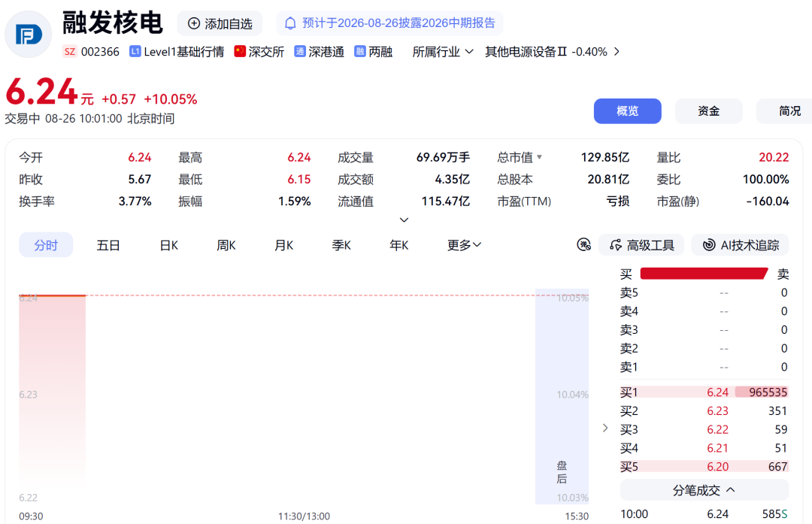Click 买4 order row at 6.21

point(704,448)
